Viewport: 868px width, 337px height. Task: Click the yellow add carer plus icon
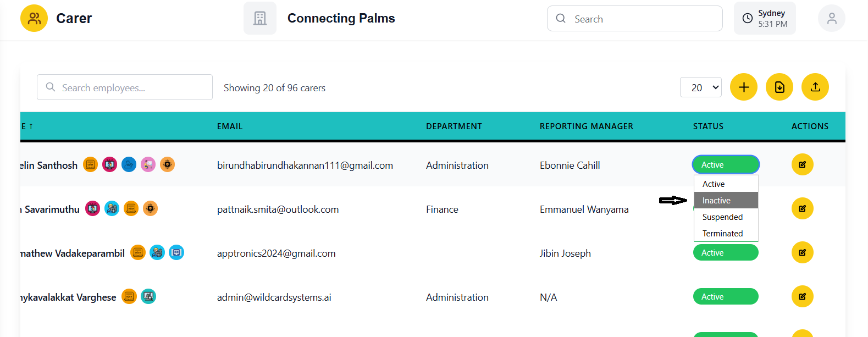[x=743, y=87]
